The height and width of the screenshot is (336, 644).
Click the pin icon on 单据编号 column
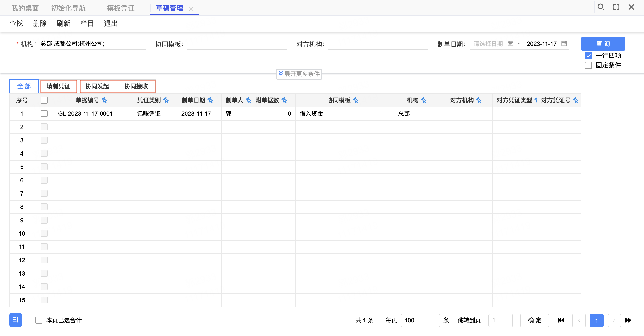coord(104,100)
